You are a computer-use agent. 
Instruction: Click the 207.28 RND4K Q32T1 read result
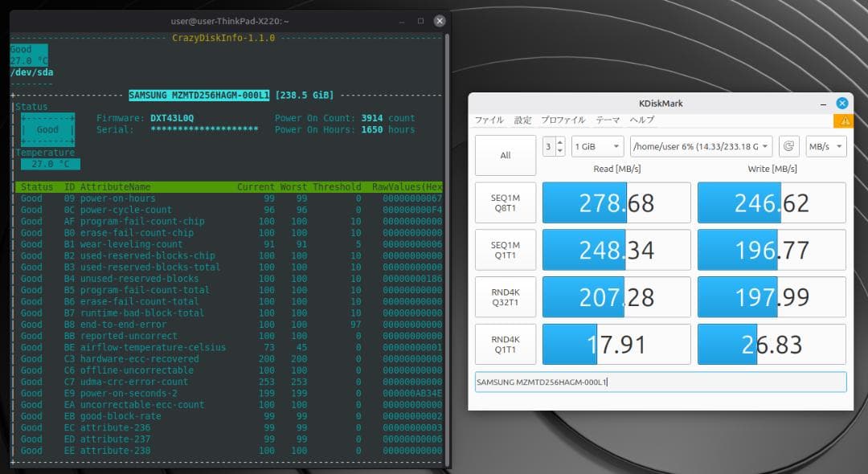[x=616, y=297]
